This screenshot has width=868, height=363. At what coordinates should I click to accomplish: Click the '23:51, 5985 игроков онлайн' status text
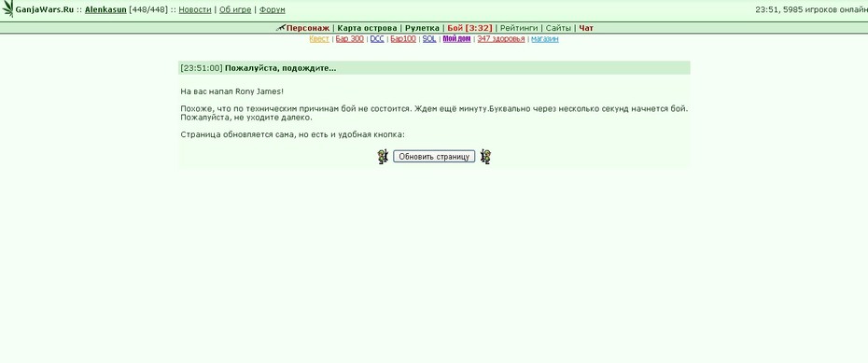(812, 10)
